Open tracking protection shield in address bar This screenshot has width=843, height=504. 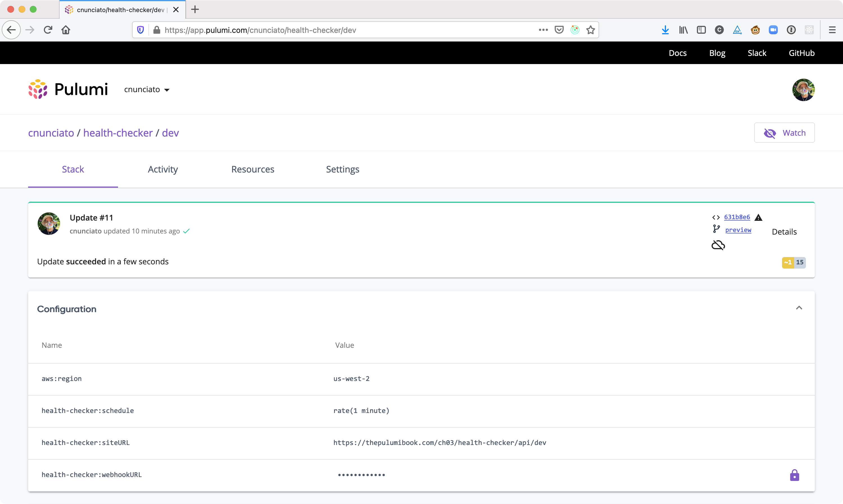140,30
